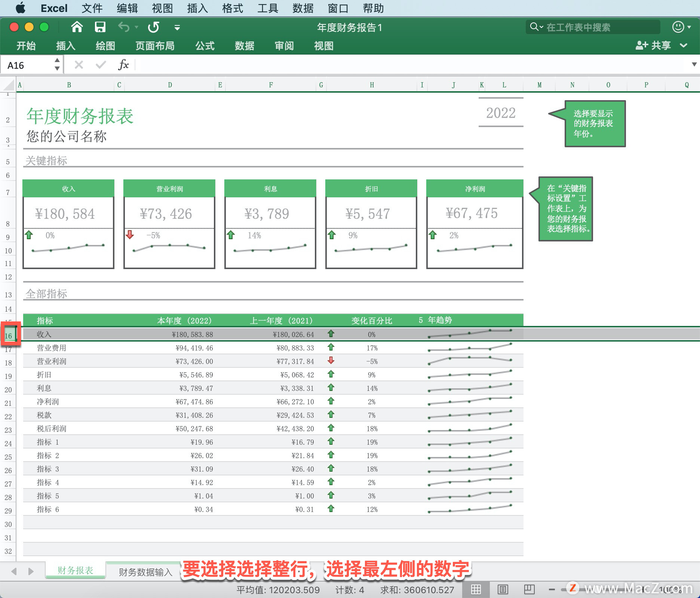The height and width of the screenshot is (598, 700).
Task: Click the red down arrow in 营业利润 card
Action: (130, 235)
